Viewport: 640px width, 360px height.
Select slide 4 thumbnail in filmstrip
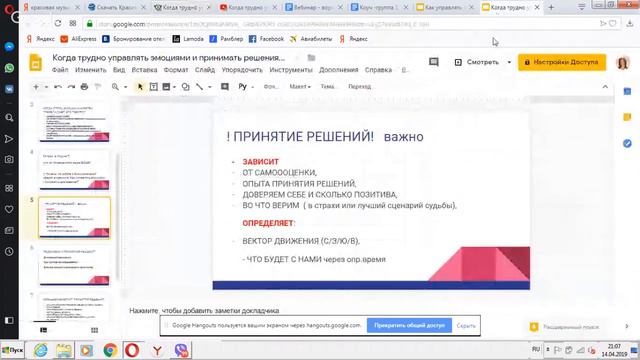[x=74, y=170]
